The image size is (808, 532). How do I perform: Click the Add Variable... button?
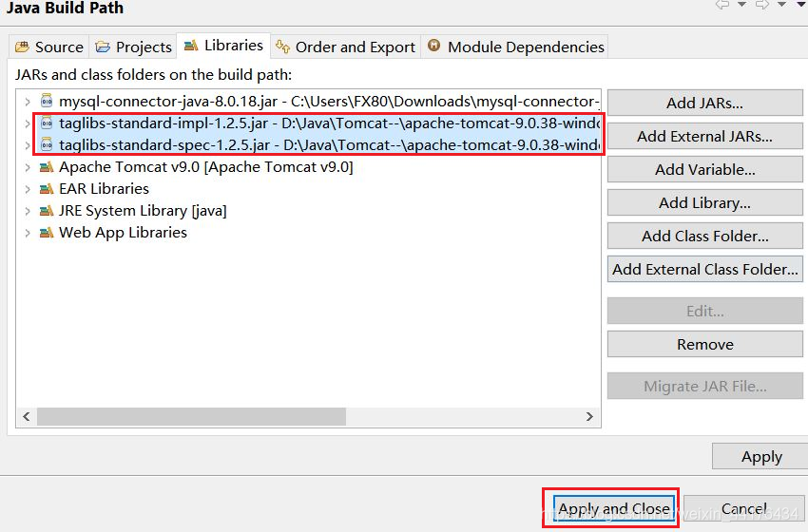point(705,169)
